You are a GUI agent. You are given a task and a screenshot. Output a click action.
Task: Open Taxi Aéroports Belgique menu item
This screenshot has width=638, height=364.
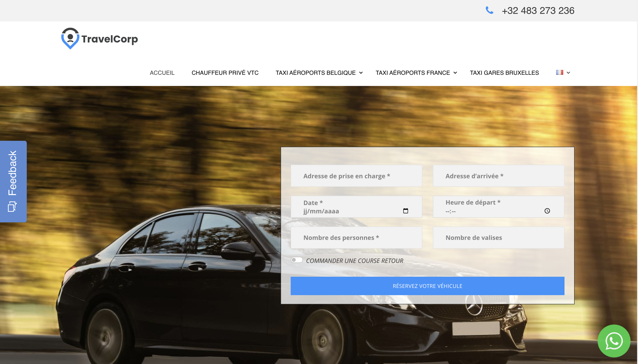coord(316,73)
